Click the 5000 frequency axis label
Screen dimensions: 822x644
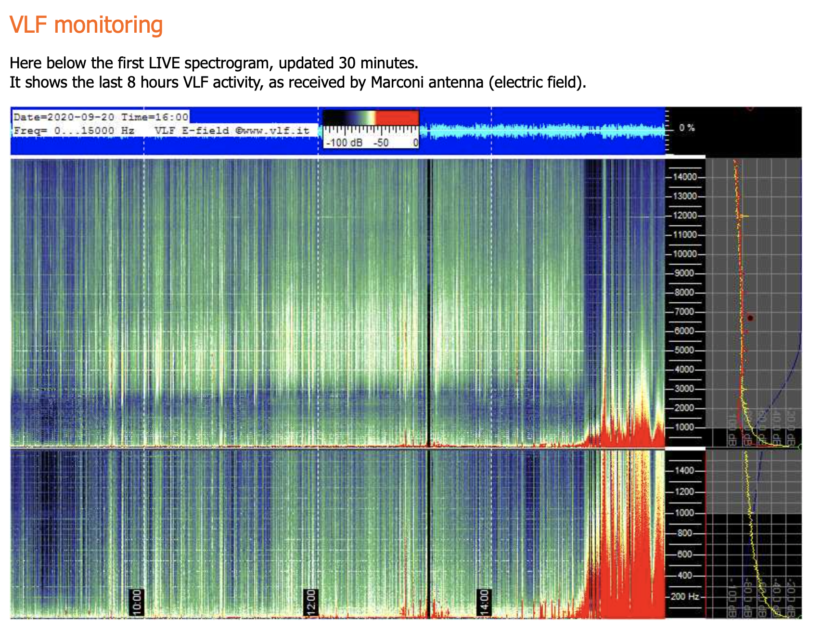684,350
